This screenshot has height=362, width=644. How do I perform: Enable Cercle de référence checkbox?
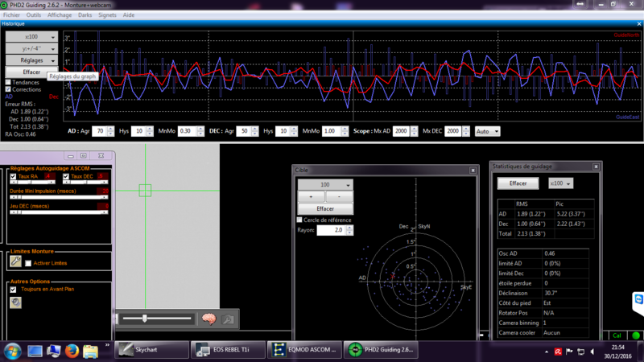(299, 220)
